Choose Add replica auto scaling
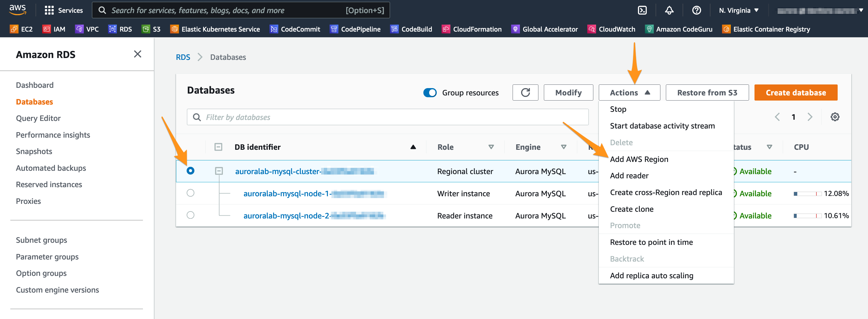The height and width of the screenshot is (319, 868). [x=666, y=276]
